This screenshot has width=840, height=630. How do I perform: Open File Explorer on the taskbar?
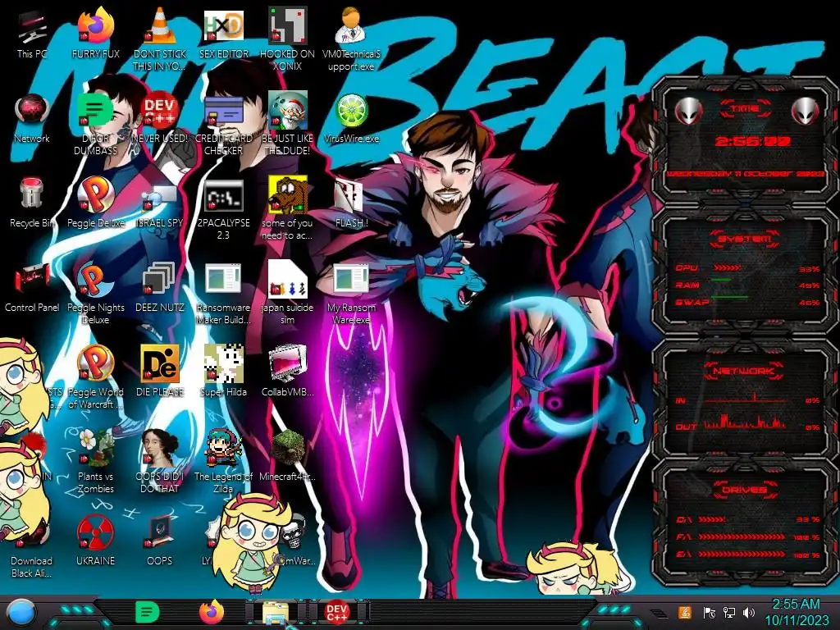coord(276,612)
